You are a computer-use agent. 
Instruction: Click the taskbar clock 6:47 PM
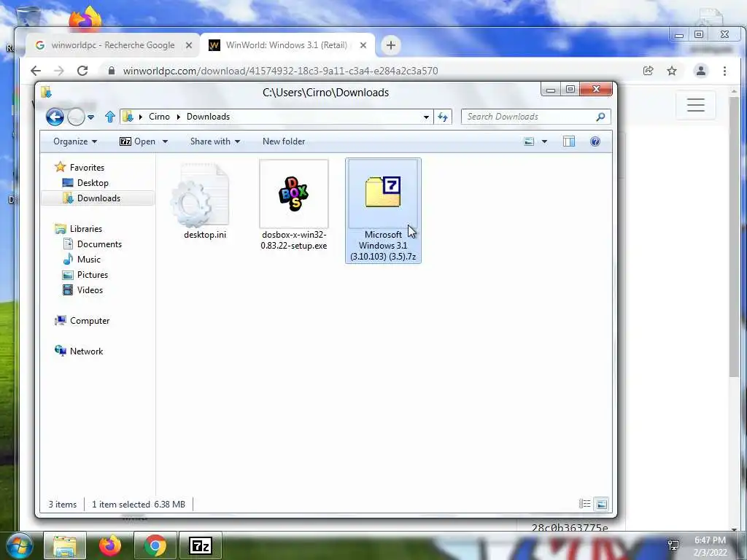tap(710, 540)
